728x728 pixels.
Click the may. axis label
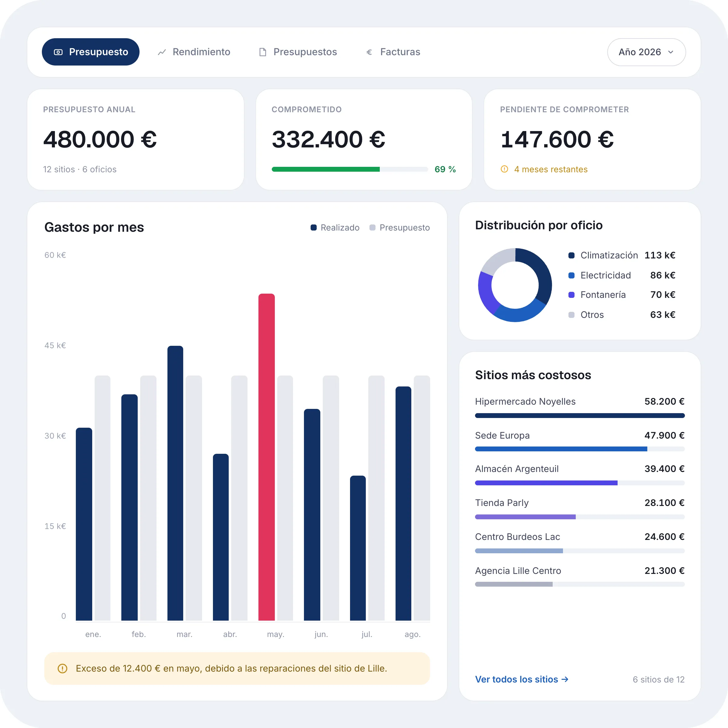tap(275, 634)
